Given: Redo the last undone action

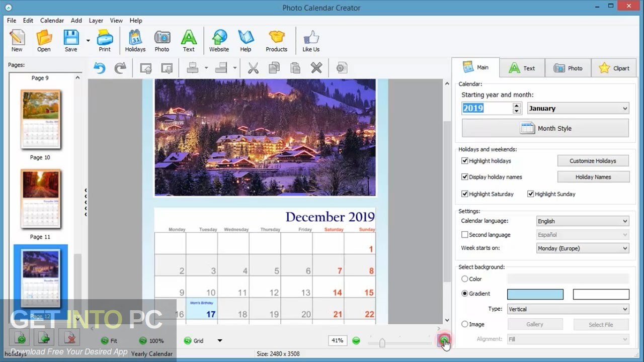Looking at the screenshot, I should [120, 68].
